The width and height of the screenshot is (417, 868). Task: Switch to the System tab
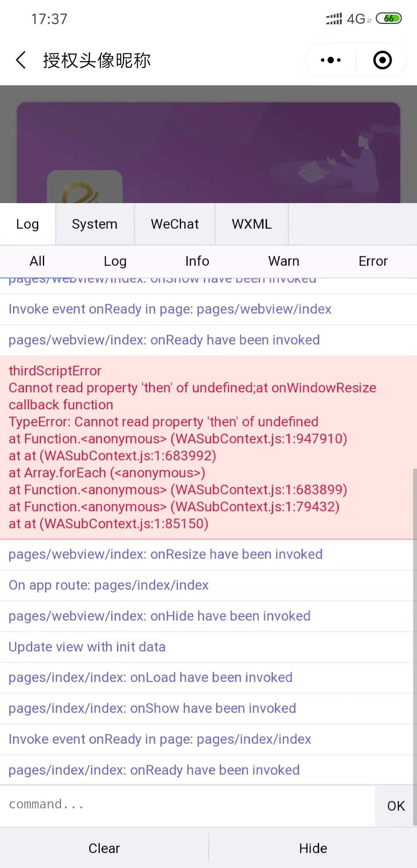[x=95, y=224]
